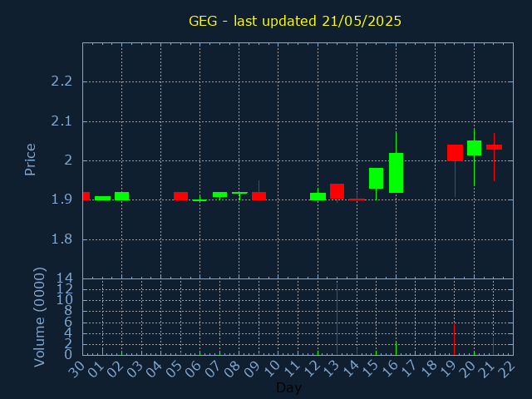Screen dimensions: 532x399
Task: Click the "Volume (0000)" axis label
Action: coord(39,318)
